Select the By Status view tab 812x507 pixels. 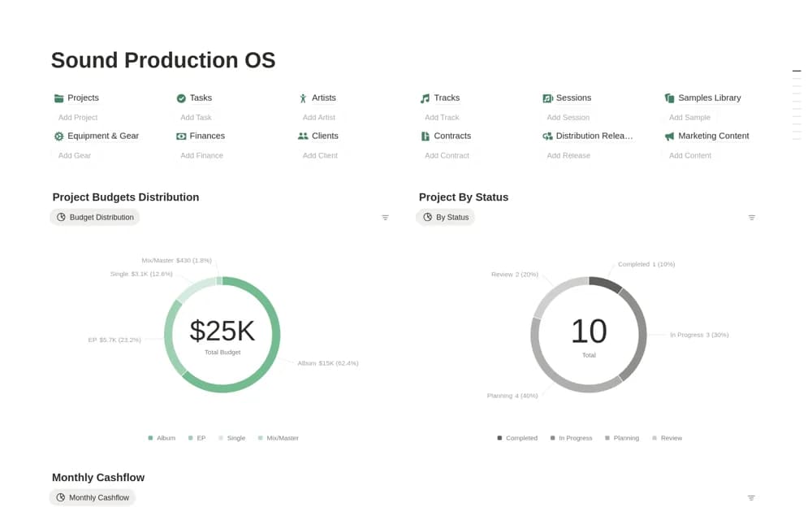pos(445,217)
